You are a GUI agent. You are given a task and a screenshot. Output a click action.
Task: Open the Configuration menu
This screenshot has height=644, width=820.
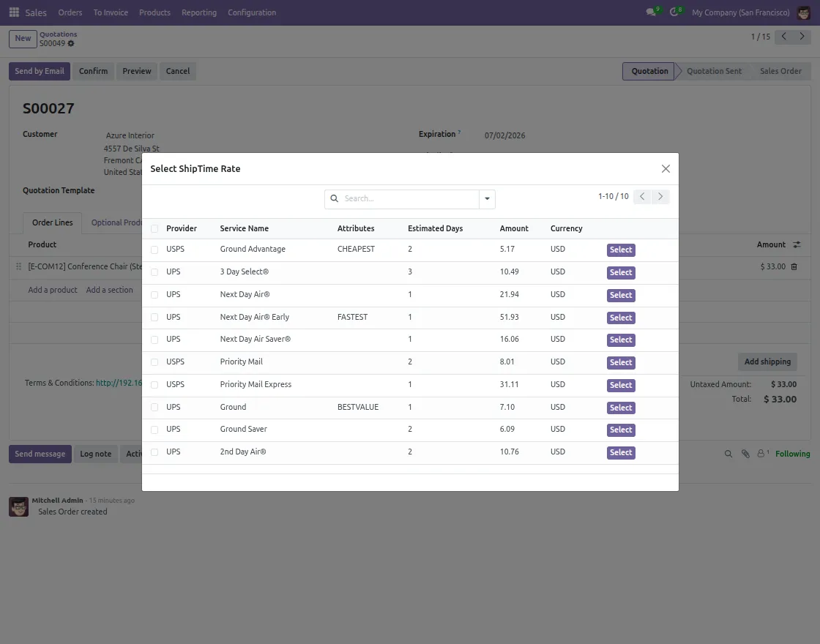[252, 12]
